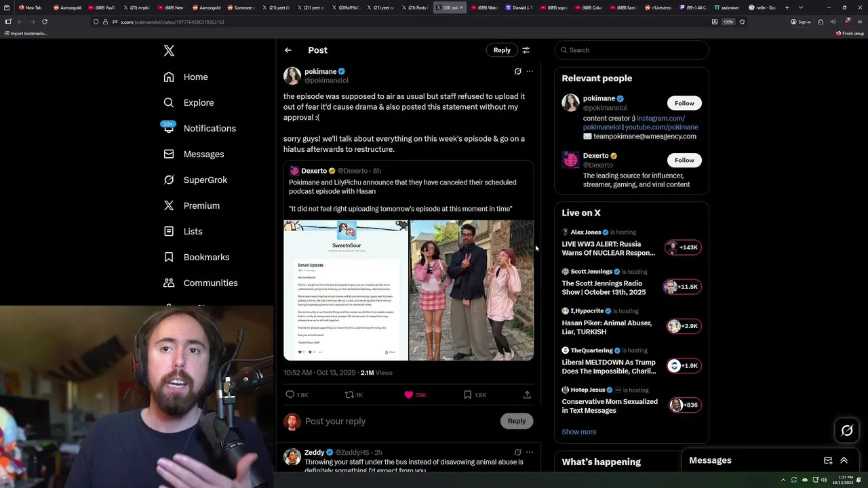The width and height of the screenshot is (868, 488).
Task: Open Notifications with 20+ badge
Action: tap(199, 129)
